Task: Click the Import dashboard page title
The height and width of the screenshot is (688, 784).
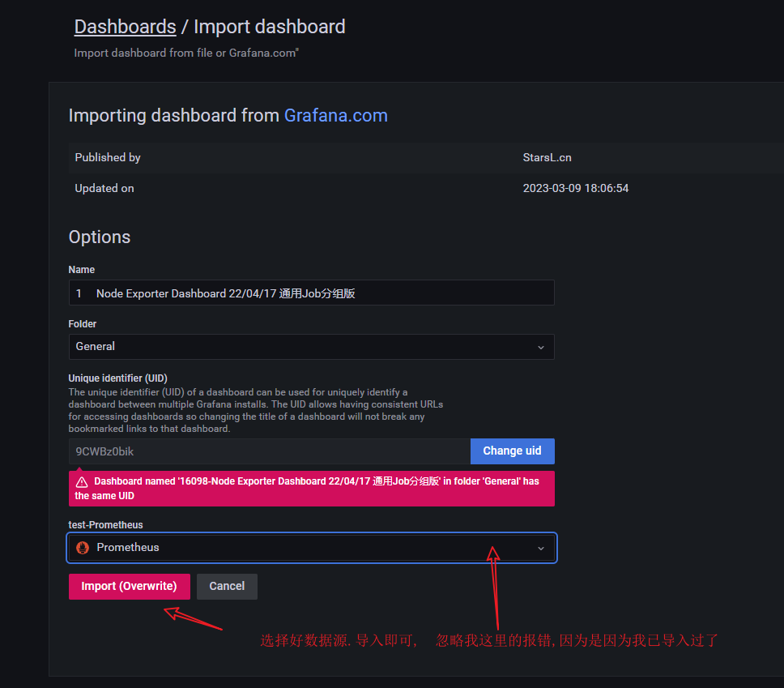Action: pyautogui.click(x=270, y=27)
